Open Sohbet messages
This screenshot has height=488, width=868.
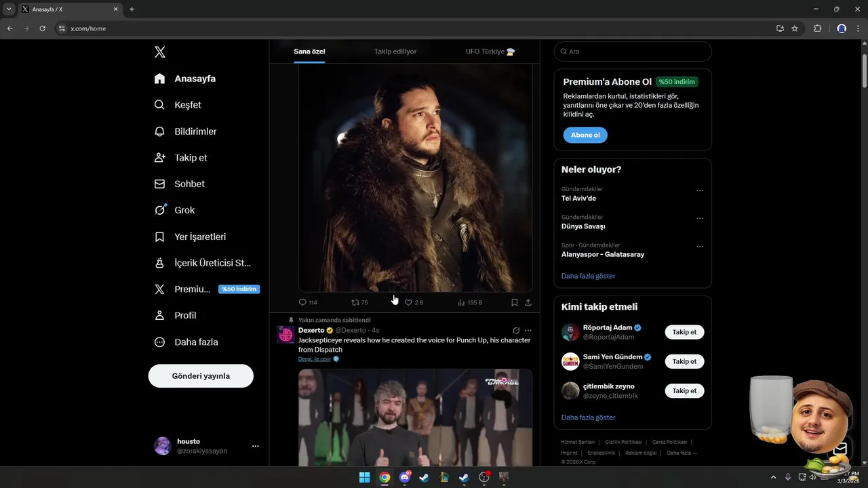[x=180, y=184]
